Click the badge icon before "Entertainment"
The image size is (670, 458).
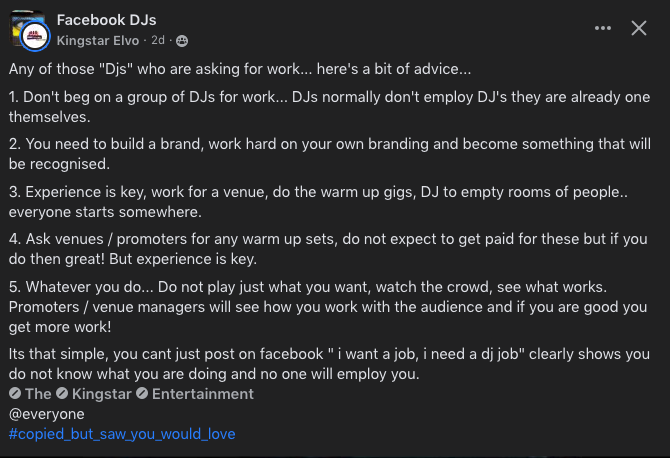click(x=142, y=394)
